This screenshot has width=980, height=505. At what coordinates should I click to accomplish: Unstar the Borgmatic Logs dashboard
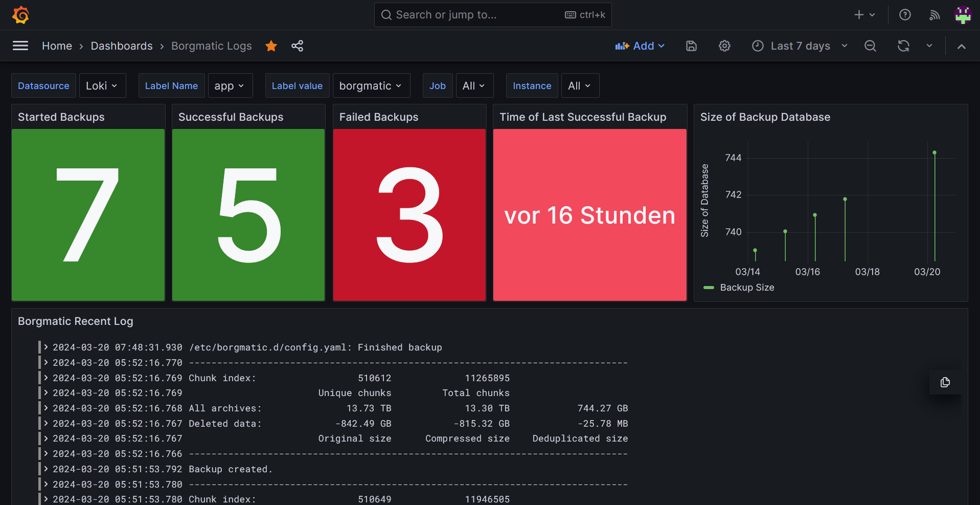[271, 46]
